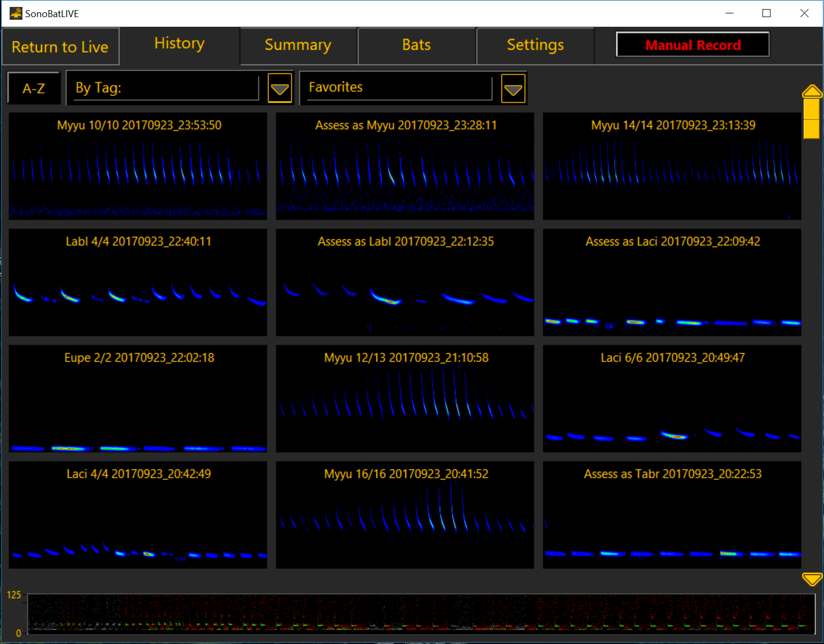Click the bottom activity timeline strip
Image resolution: width=824 pixels, height=644 pixels.
coord(421,614)
